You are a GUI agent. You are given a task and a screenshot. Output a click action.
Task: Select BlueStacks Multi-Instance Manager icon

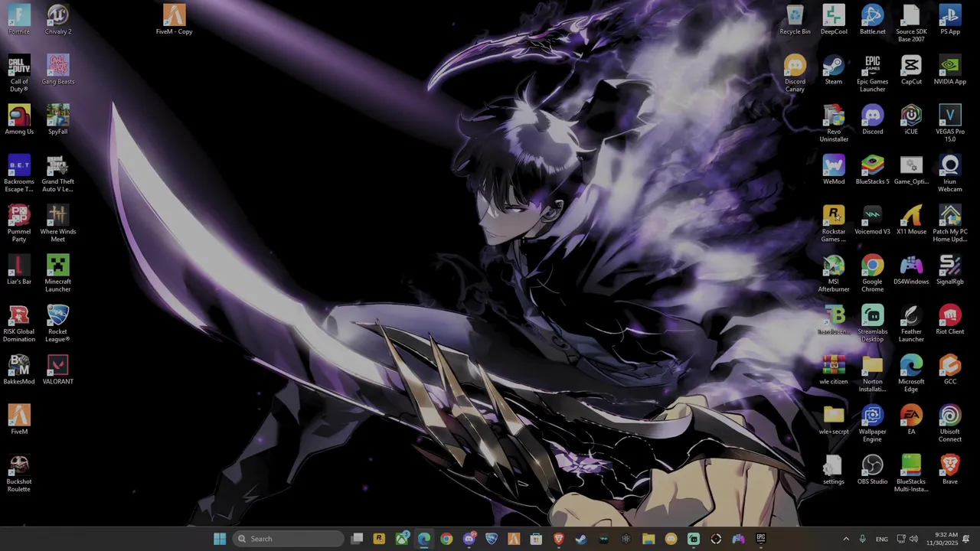click(x=911, y=474)
